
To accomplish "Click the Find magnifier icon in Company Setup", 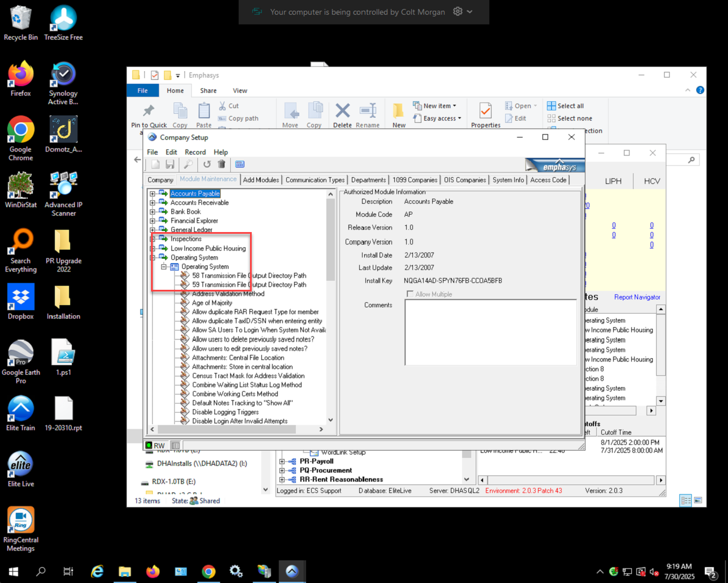I will click(188, 164).
